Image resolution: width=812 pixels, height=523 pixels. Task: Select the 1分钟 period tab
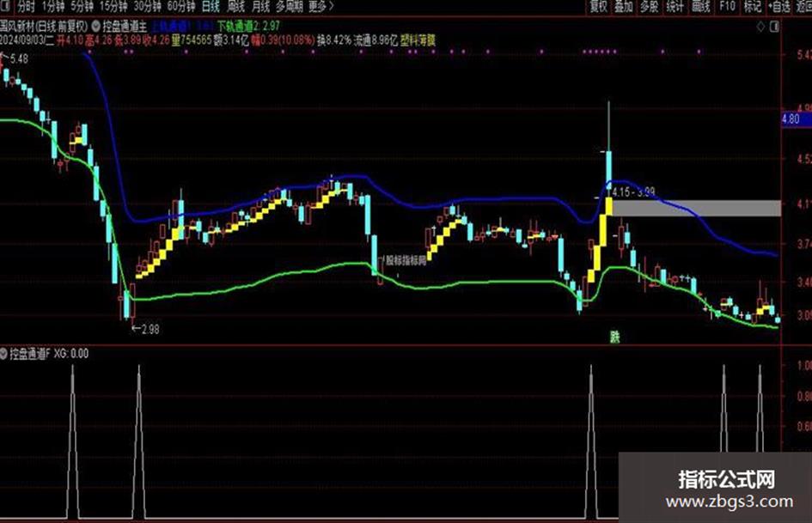(53, 7)
